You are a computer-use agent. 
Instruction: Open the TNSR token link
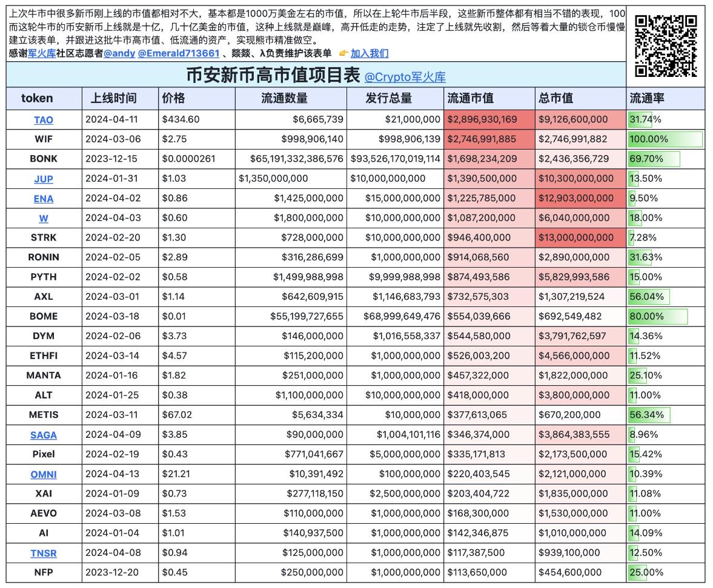(x=44, y=553)
